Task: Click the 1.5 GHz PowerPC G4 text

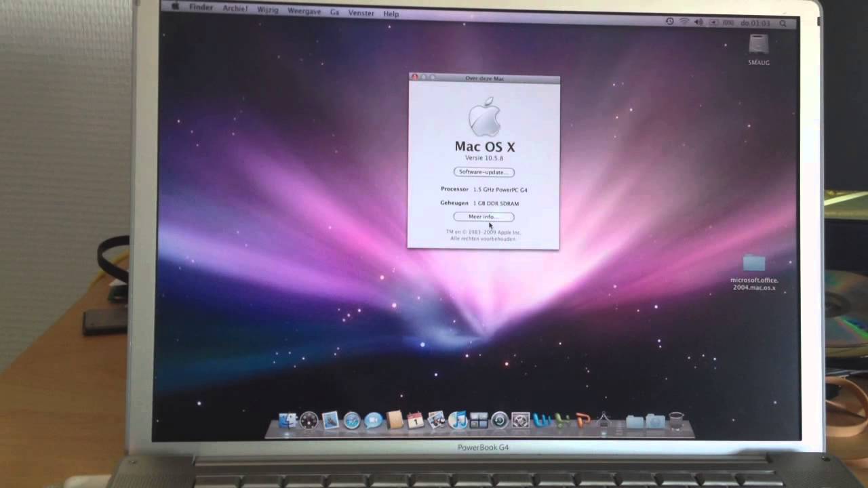Action: 500,190
